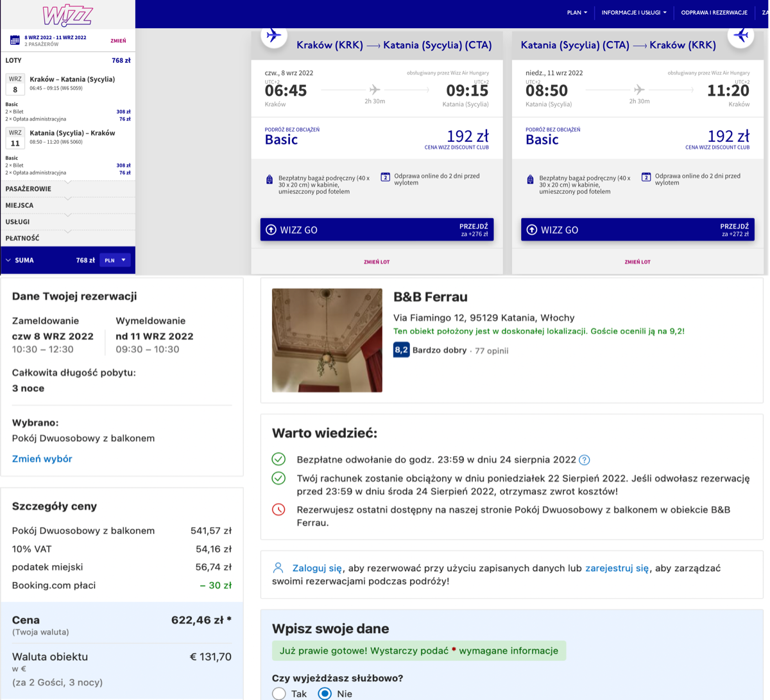
Task: Click the B&B Ferrau property name
Action: (x=431, y=297)
